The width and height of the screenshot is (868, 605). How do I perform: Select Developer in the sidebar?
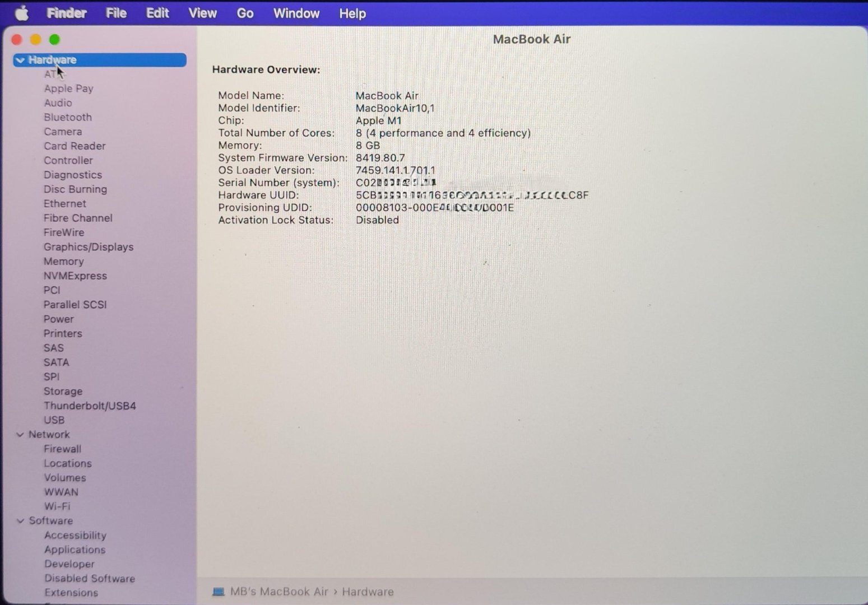tap(69, 564)
